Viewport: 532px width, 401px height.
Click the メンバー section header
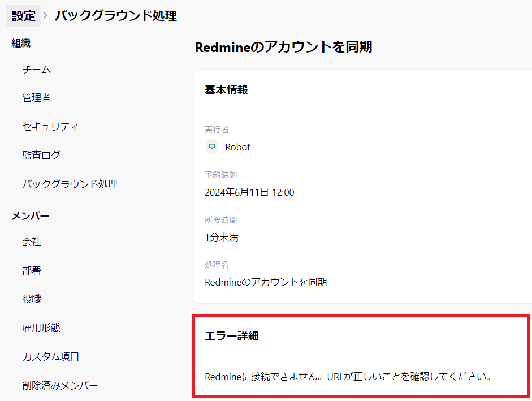click(x=31, y=215)
